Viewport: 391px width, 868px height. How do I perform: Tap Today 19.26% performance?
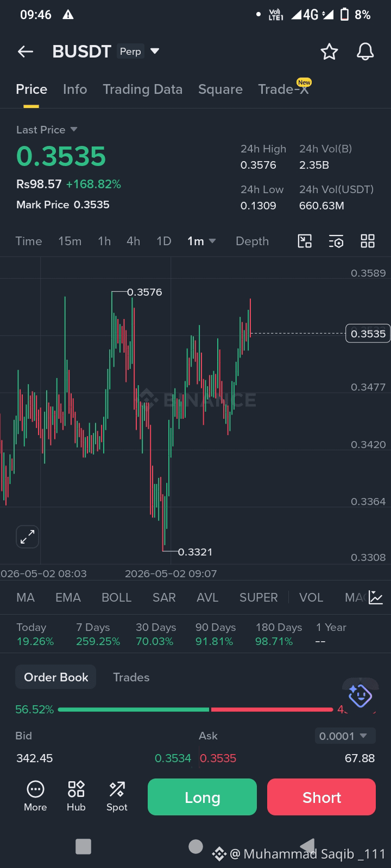35,634
